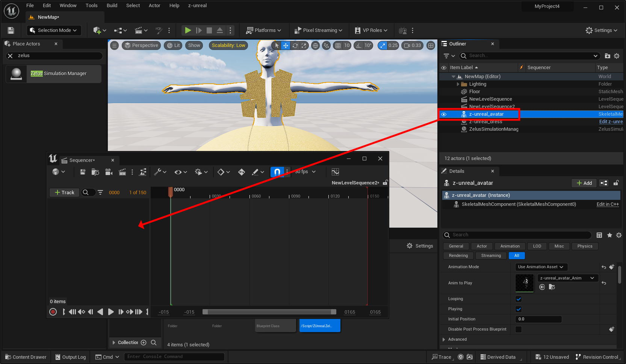Toggle the Looping checkbox
The height and width of the screenshot is (364, 626).
pyautogui.click(x=519, y=299)
